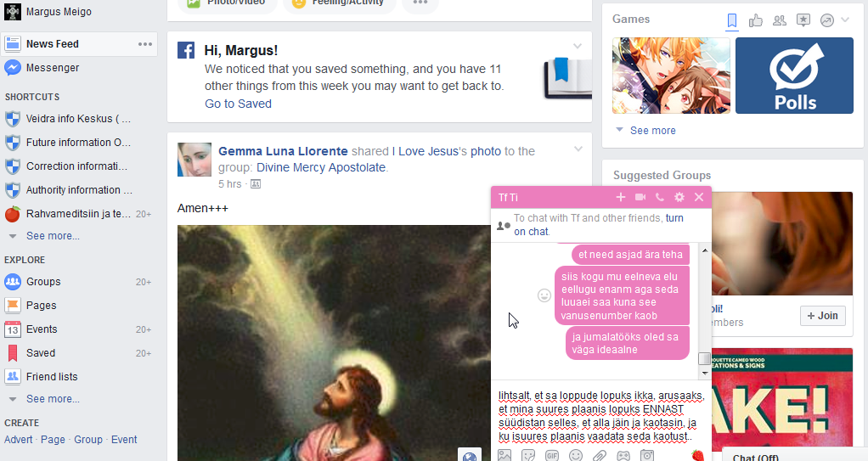Open Divine Mercy Apostolate group link
Viewport: 868px width, 461px height.
coord(321,167)
